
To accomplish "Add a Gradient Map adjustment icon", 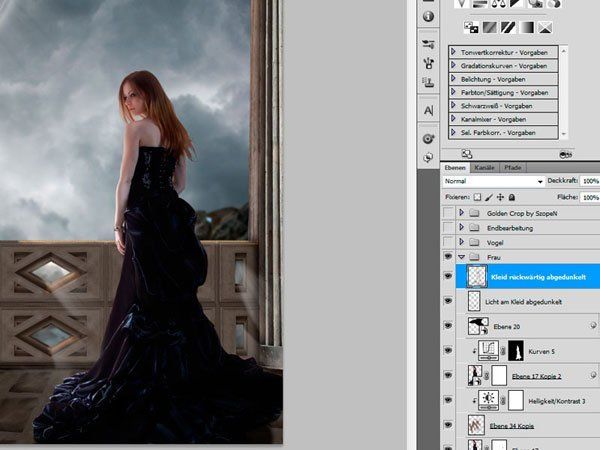I will (527, 27).
